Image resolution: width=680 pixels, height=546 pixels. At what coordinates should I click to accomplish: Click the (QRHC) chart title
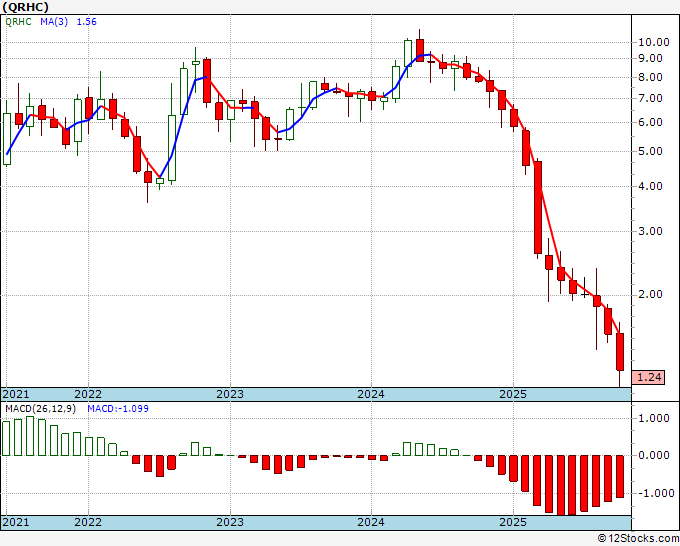click(25, 7)
